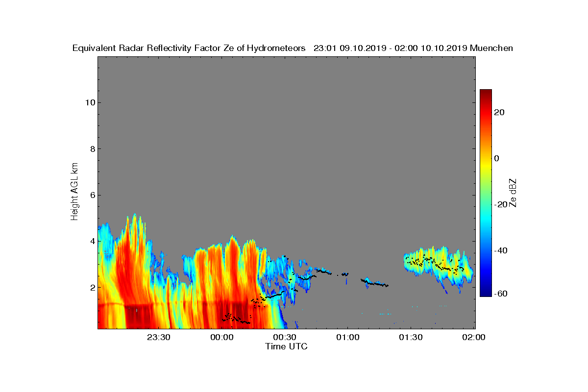This screenshot has height=392, width=588.
Task: Click the 'Height AGL km' axis label
Action: tap(74, 193)
